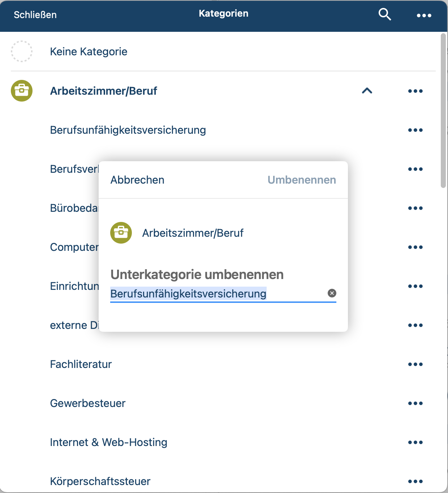Open options for Fachliteratur row
This screenshot has width=448, height=493.
pos(415,364)
